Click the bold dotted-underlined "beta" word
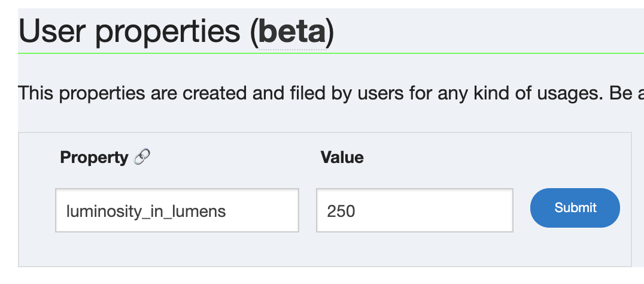The image size is (644, 284). [x=291, y=32]
